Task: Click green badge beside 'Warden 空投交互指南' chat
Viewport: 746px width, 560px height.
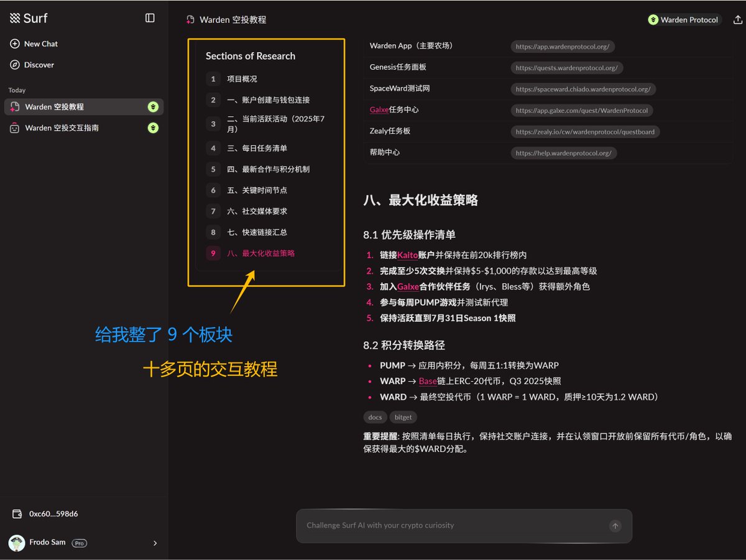Action: (153, 128)
